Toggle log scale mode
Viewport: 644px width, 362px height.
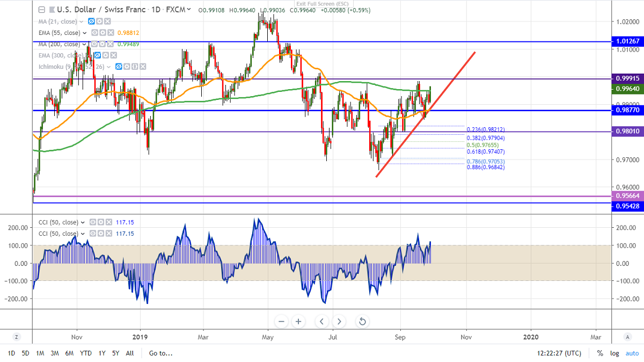pyautogui.click(x=614, y=353)
